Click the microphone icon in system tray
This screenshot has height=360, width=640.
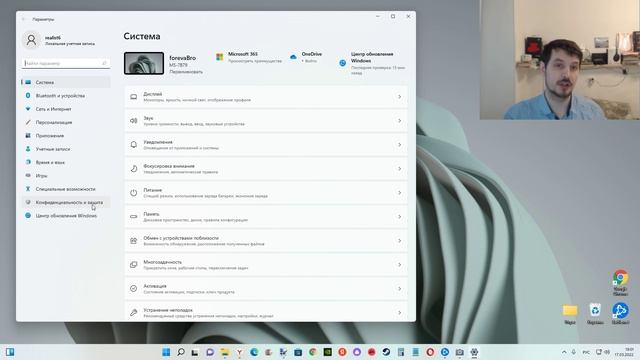[x=573, y=352]
